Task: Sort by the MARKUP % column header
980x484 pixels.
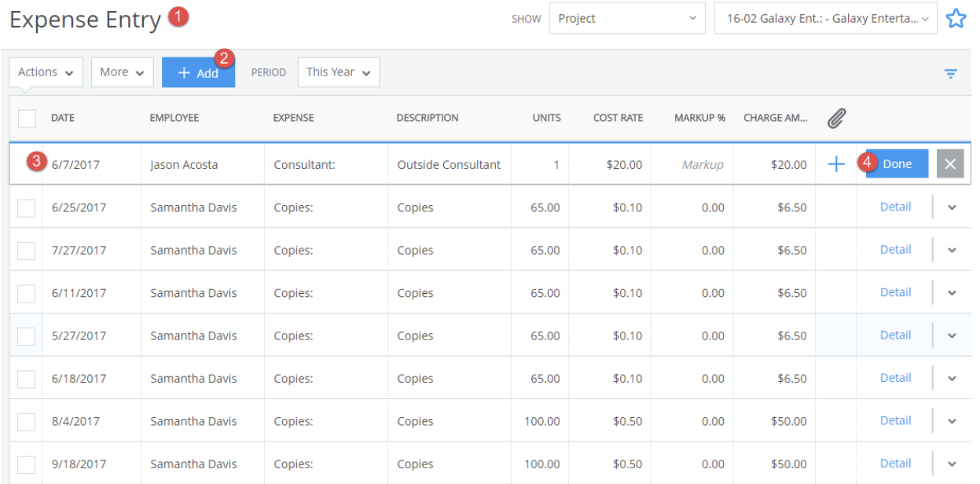Action: 699,118
